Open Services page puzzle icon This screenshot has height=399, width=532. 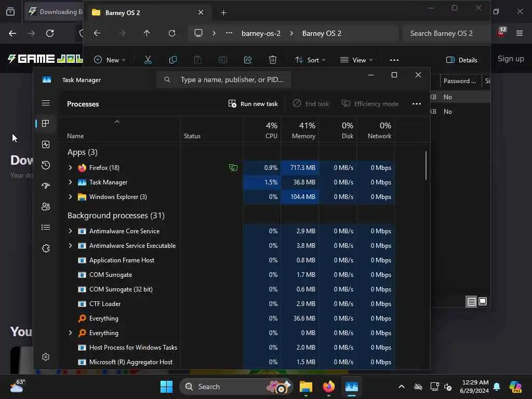pos(46,248)
